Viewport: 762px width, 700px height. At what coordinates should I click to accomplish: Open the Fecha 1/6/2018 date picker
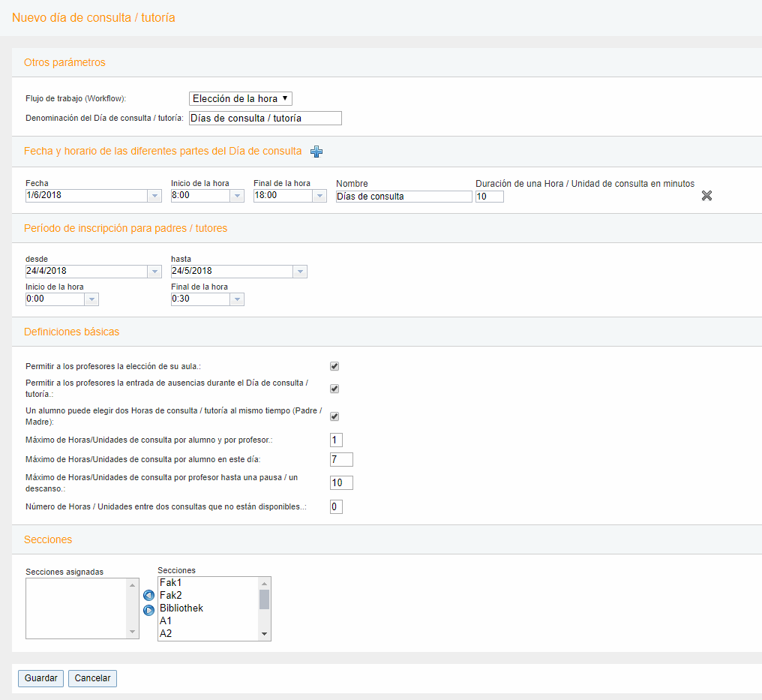pos(154,195)
